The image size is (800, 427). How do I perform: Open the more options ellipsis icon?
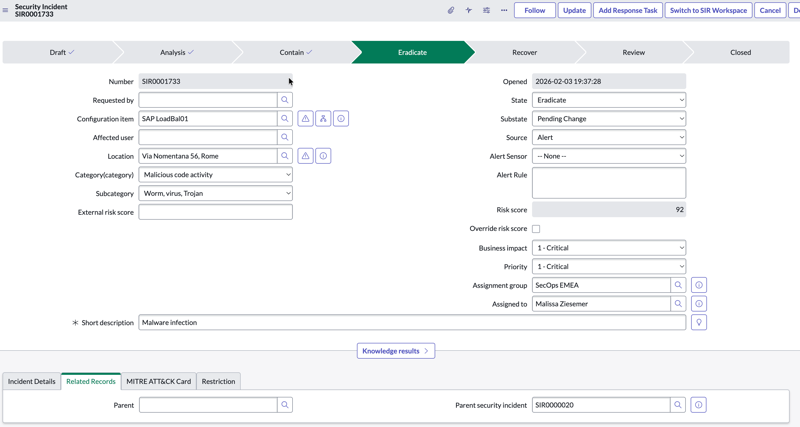tap(504, 10)
